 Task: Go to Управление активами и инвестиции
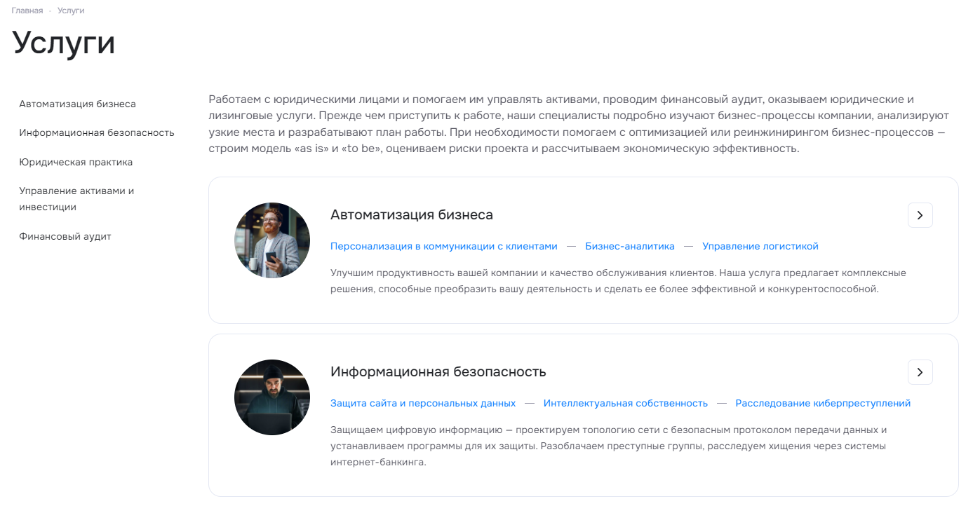coord(76,199)
